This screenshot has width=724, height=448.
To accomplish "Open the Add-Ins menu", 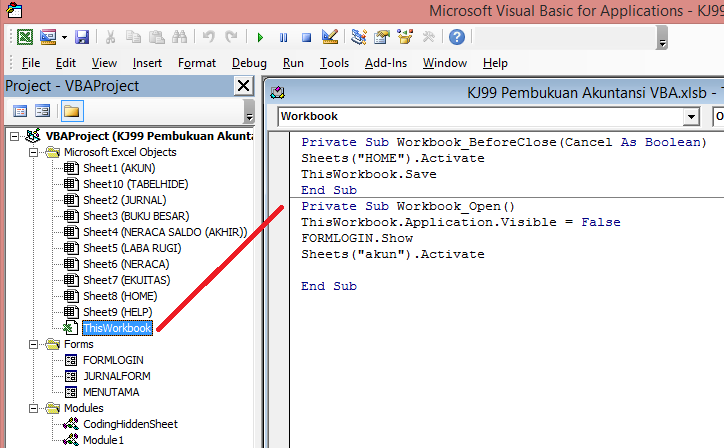I will pyautogui.click(x=386, y=63).
